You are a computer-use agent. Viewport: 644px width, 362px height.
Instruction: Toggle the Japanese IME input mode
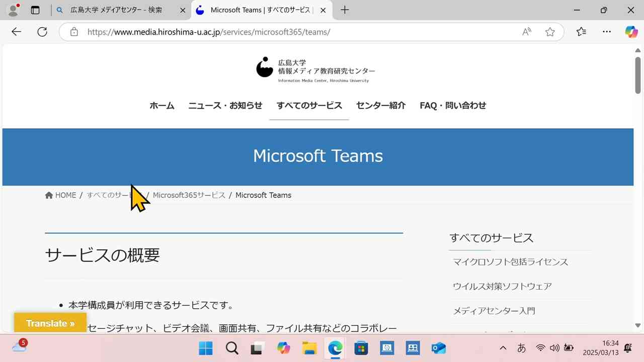521,347
